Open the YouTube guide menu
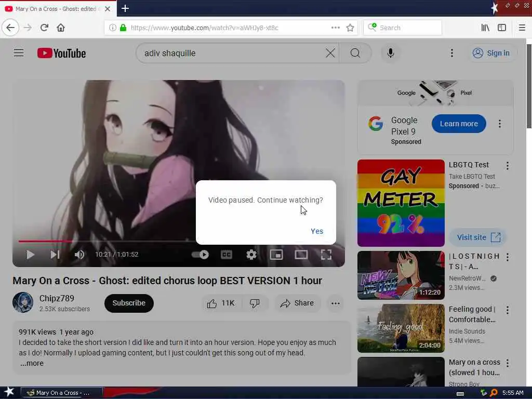This screenshot has width=532, height=399. tap(19, 53)
